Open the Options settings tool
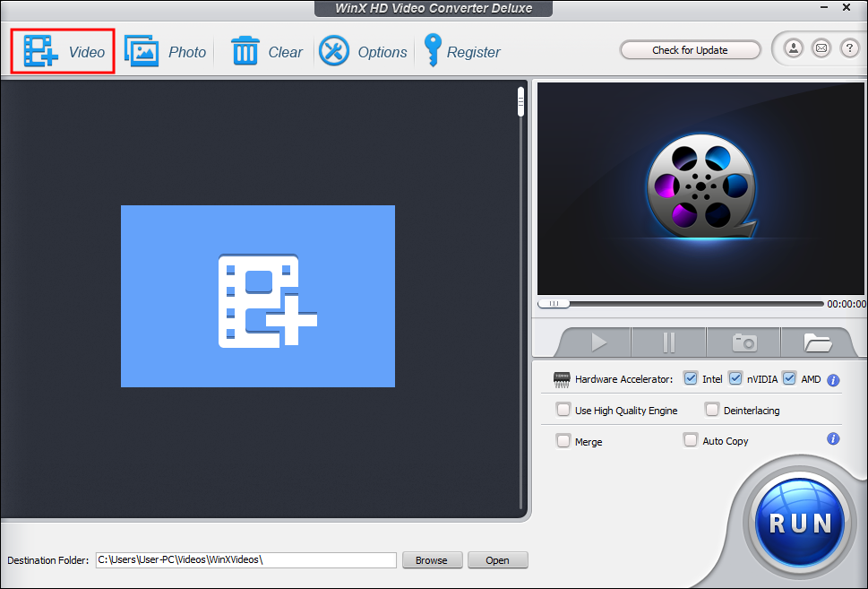Viewport: 868px width, 589px height. 334,51
